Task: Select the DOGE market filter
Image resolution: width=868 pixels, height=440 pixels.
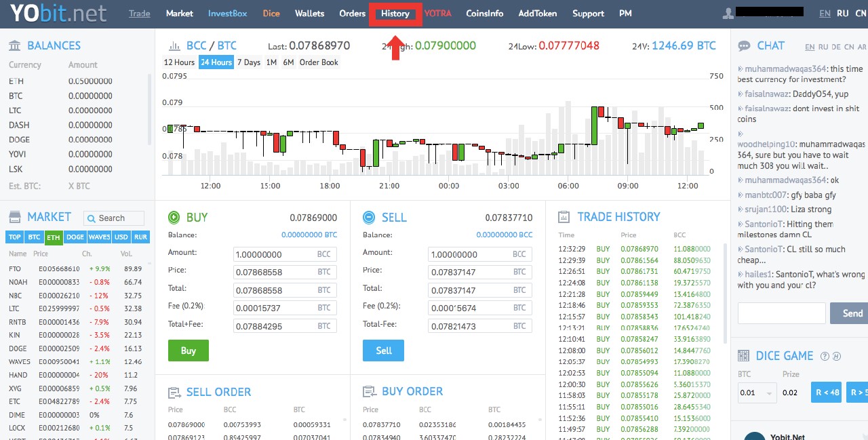Action: [x=75, y=237]
